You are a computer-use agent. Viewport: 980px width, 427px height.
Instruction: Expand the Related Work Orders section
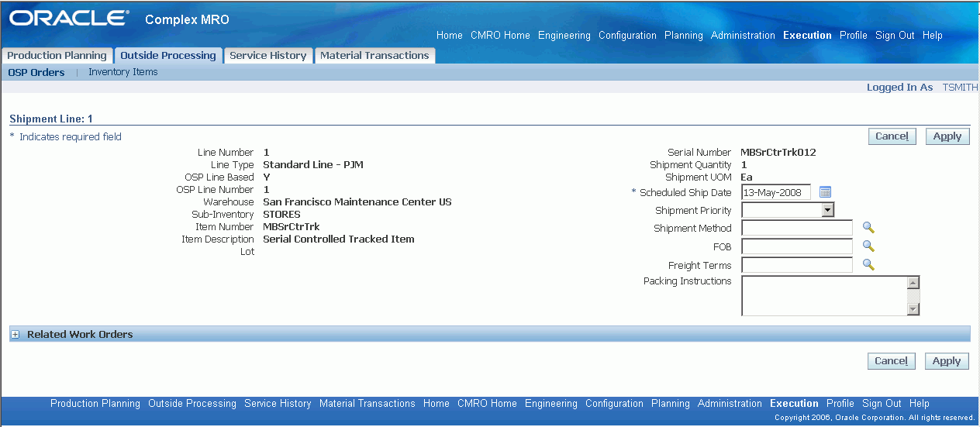tap(15, 335)
